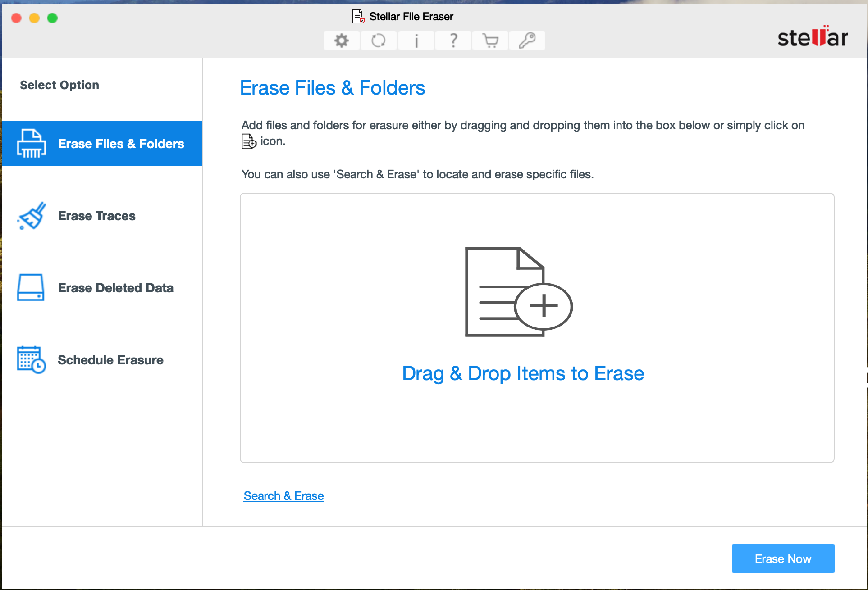Check for updates via the refresh icon
868x590 pixels.
[379, 40]
